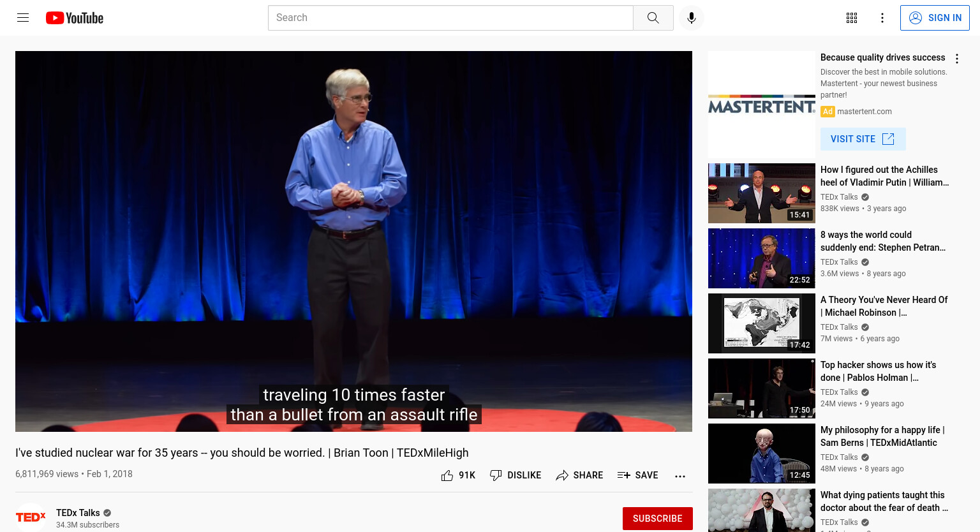Screen dimensions: 980x532
Task: Click the search magnifier button
Action: [x=653, y=18]
